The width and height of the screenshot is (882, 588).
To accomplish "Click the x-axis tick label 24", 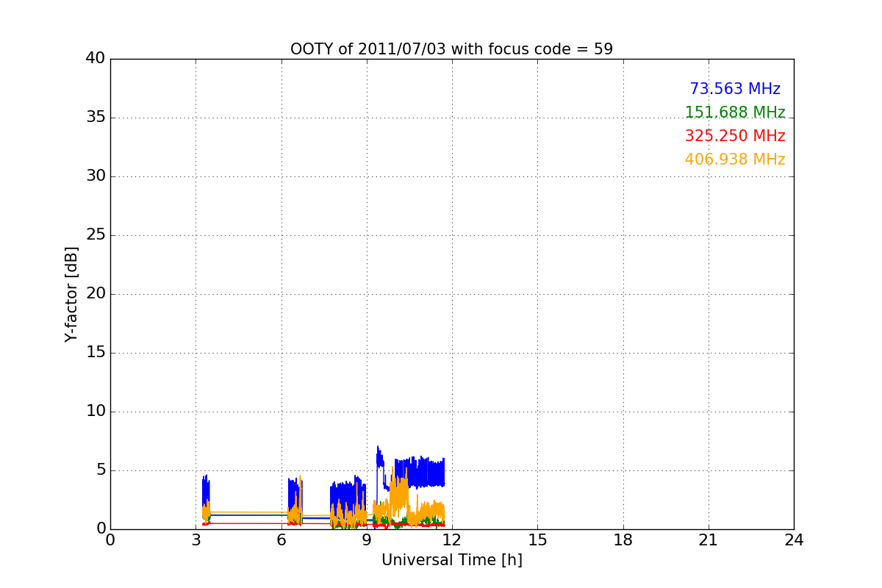I will click(794, 539).
